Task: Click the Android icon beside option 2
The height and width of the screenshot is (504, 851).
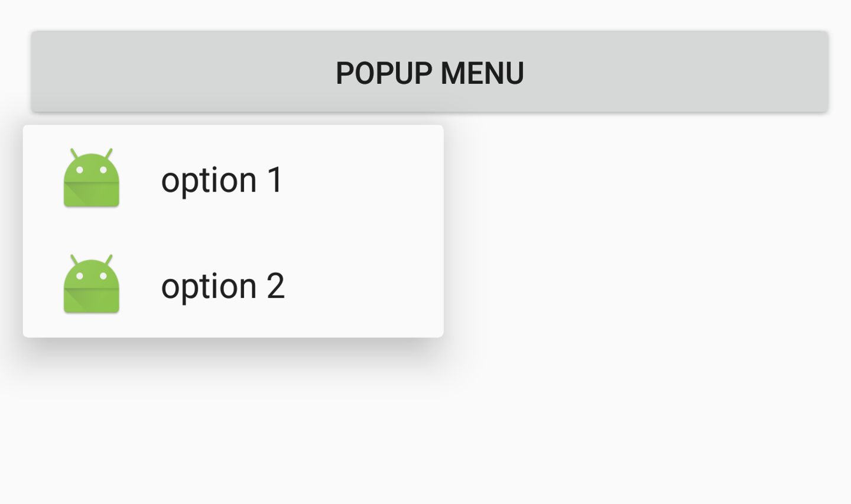Action: 92,284
